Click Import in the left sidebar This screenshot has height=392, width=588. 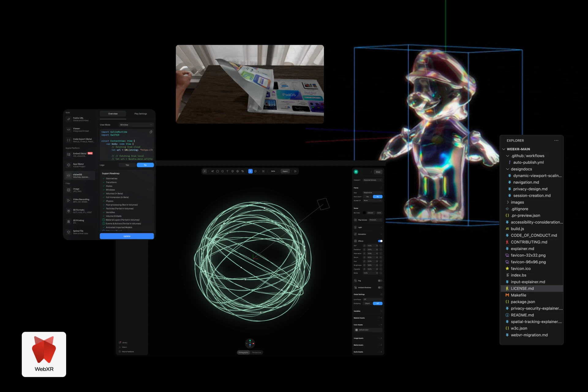pyautogui.click(x=123, y=347)
